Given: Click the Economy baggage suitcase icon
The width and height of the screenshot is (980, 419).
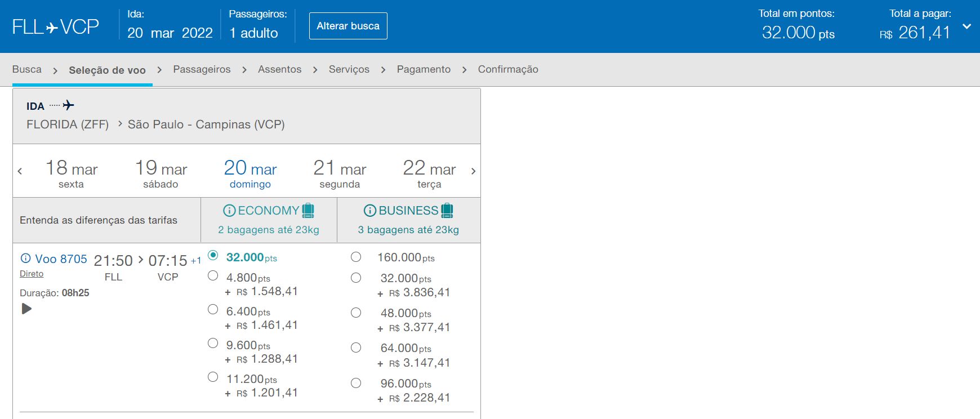Looking at the screenshot, I should pos(308,211).
